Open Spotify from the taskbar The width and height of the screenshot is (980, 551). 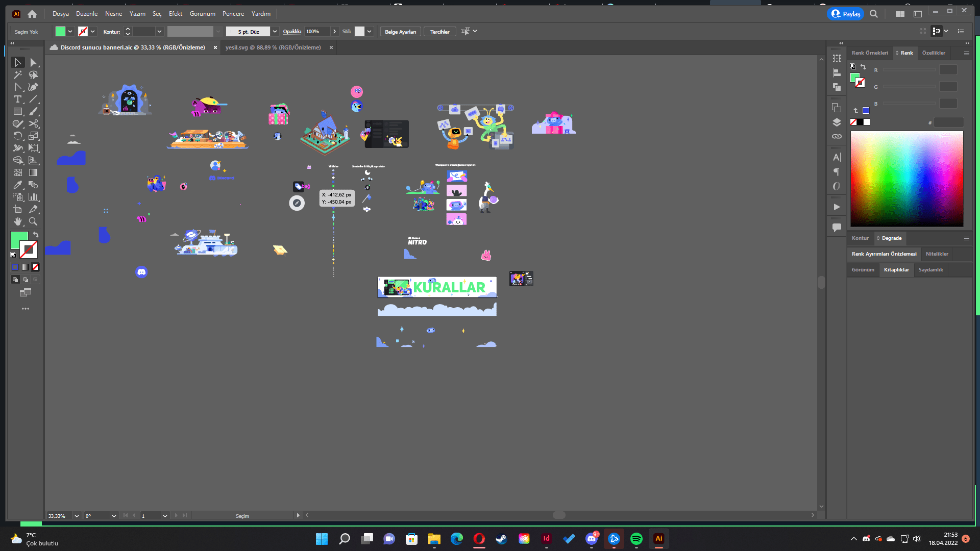coord(636,539)
